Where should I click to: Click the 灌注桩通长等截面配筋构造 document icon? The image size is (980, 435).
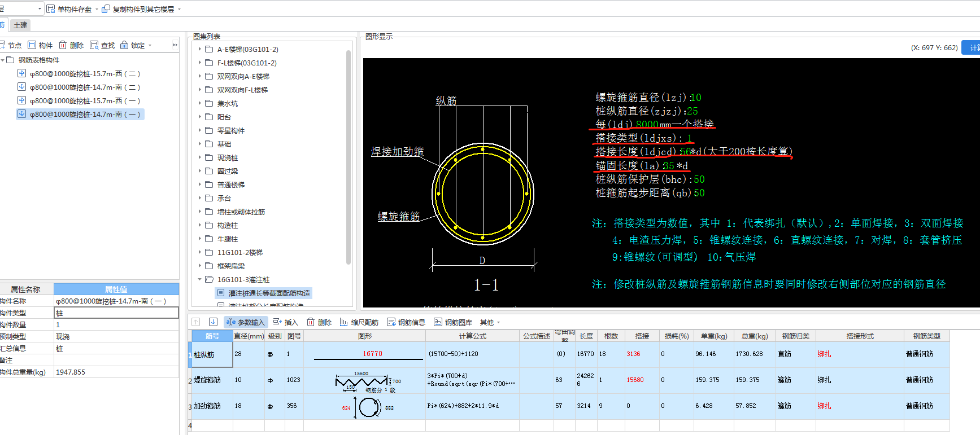[221, 293]
